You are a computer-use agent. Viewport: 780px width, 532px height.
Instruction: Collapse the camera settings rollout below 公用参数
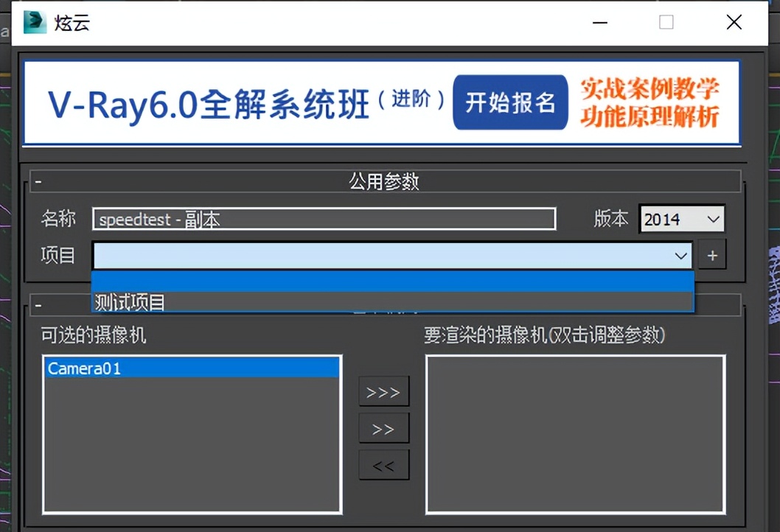[x=37, y=304]
